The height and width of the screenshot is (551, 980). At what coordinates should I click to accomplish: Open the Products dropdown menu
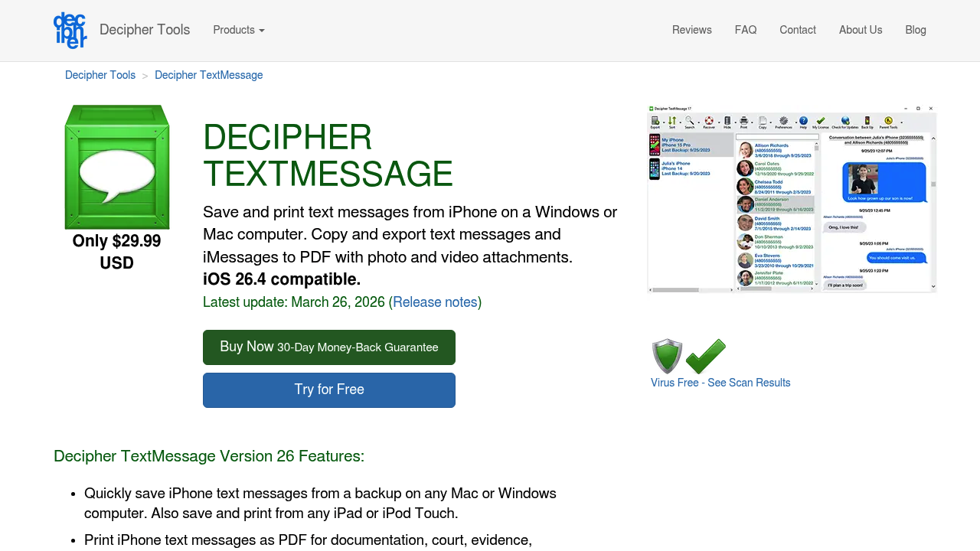(238, 29)
